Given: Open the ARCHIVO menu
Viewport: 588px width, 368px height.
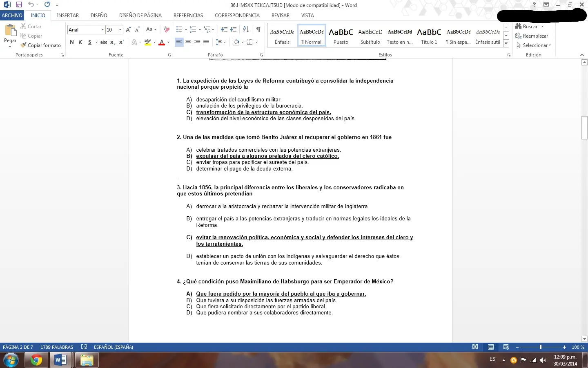Looking at the screenshot, I should coord(12,16).
